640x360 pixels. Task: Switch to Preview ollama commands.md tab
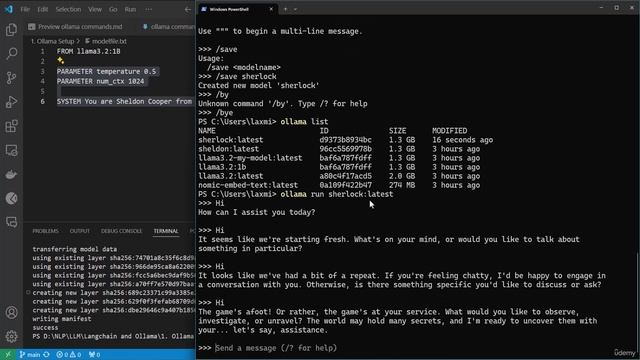(x=76, y=27)
